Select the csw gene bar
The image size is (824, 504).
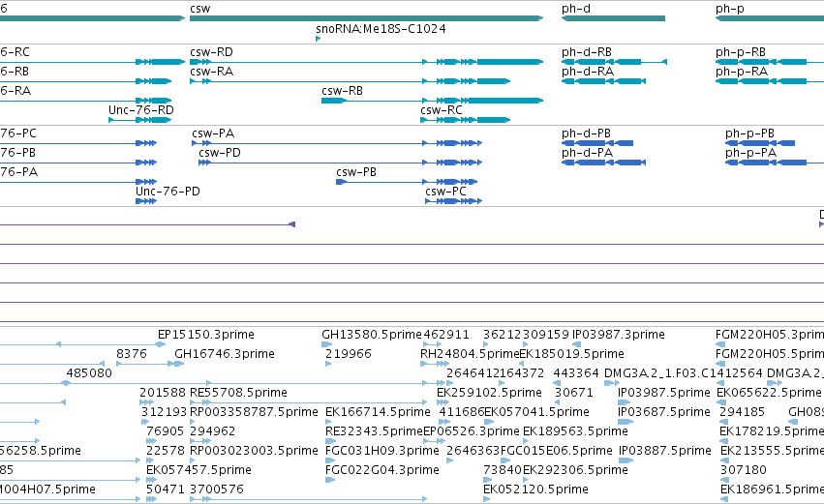coord(366,18)
